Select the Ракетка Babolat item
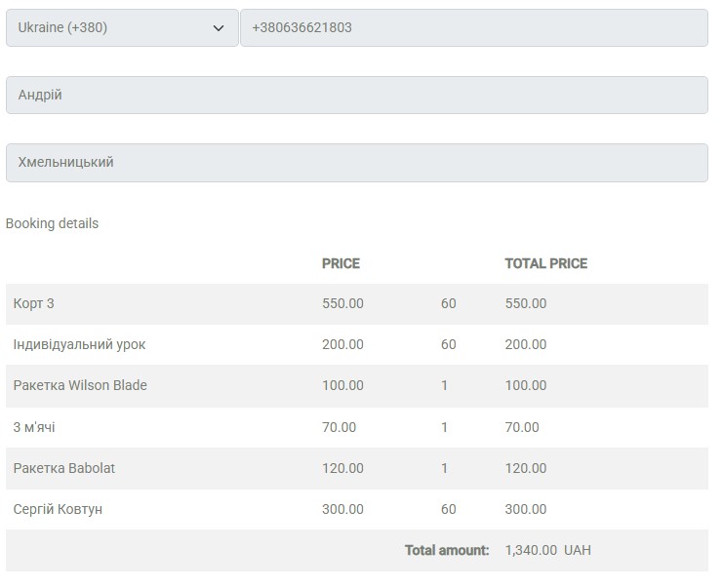Viewport: 723px width, 588px height. [x=64, y=468]
